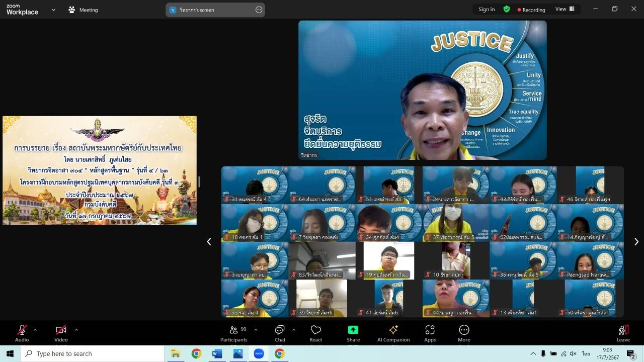Unmute microphone with the Audio button
Screen dimensions: 644x362
tap(22, 333)
